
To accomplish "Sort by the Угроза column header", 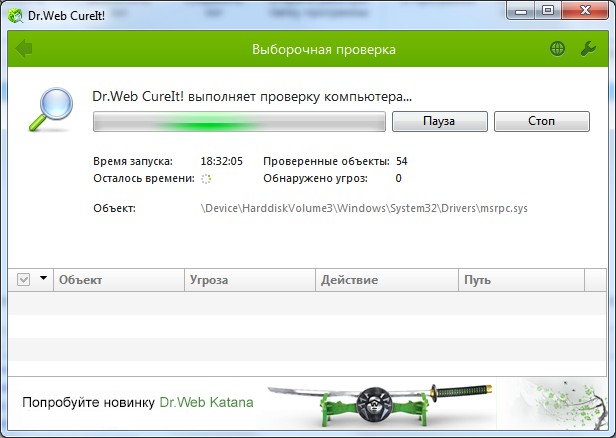I will tap(250, 280).
